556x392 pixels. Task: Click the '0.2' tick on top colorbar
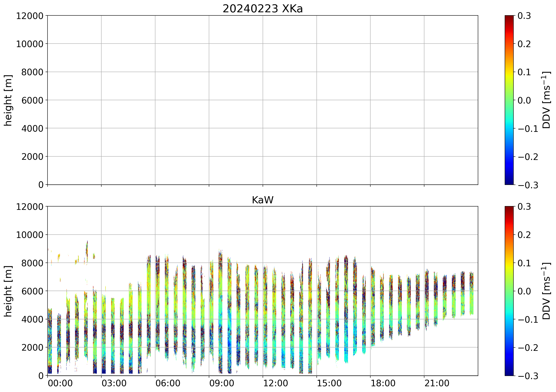click(524, 44)
